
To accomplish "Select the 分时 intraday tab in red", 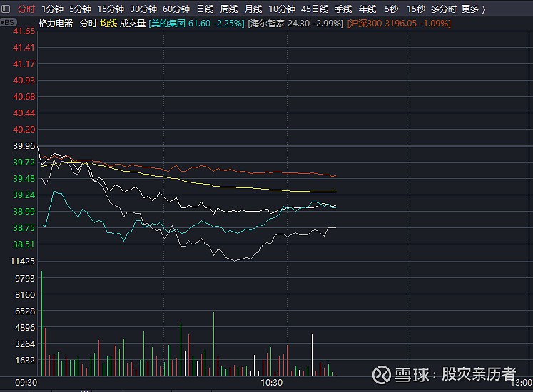I will 26,9.
